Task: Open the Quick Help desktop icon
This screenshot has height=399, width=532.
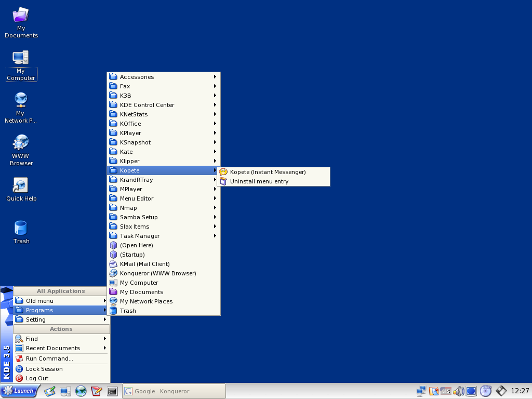Action: [x=21, y=189]
